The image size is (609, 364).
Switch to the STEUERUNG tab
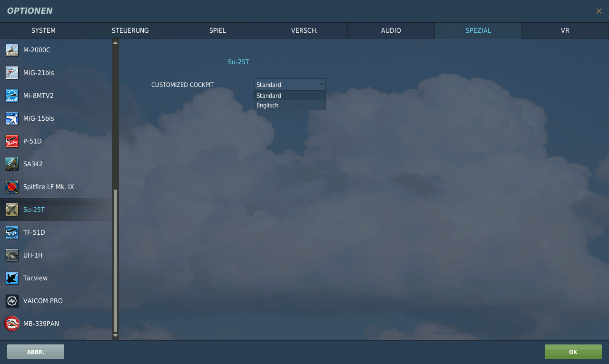(130, 30)
